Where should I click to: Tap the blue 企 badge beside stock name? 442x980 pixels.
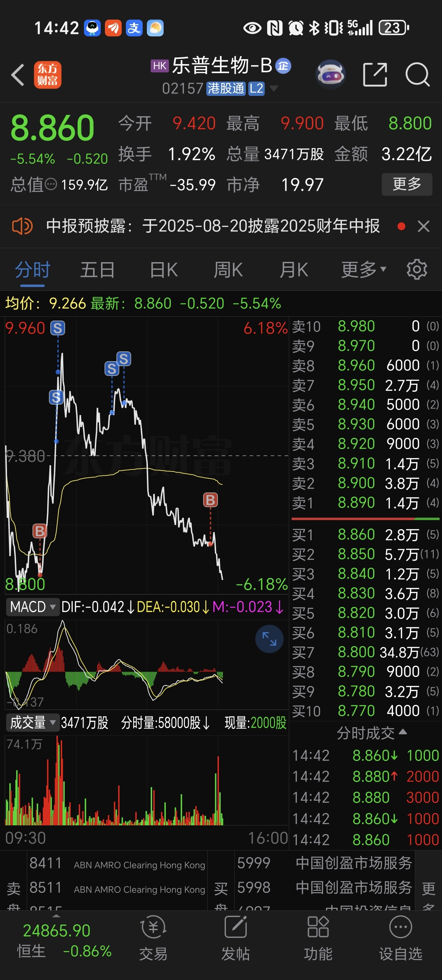(x=283, y=66)
